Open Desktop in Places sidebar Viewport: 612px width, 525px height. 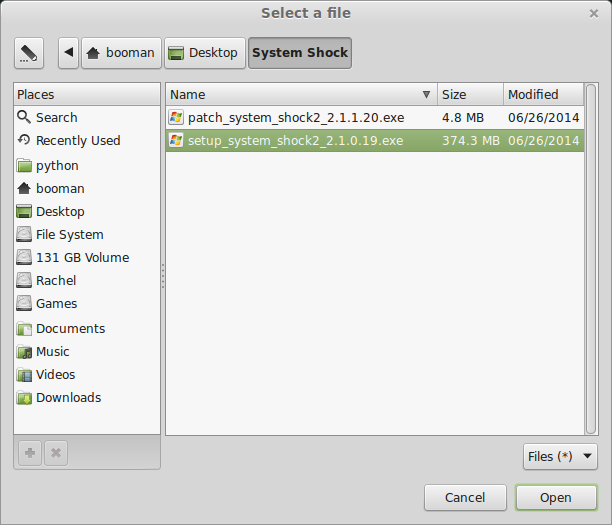pos(87,212)
